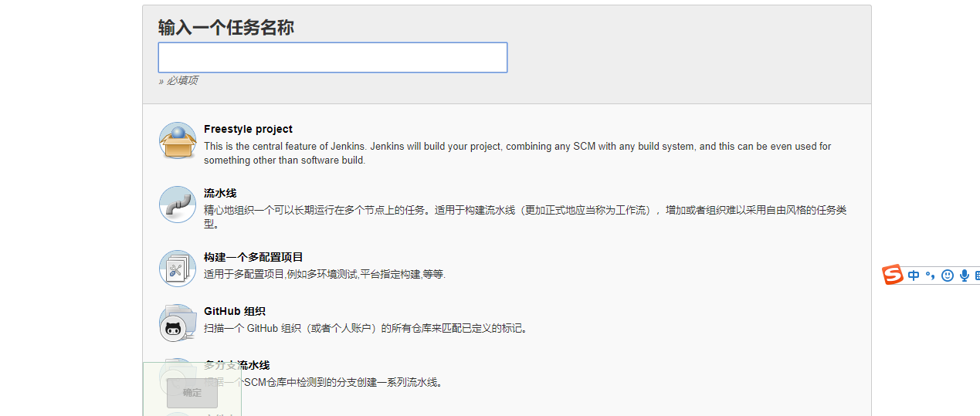
Task: Click the SCM仓库中检测到的分支 description
Action: [x=324, y=382]
